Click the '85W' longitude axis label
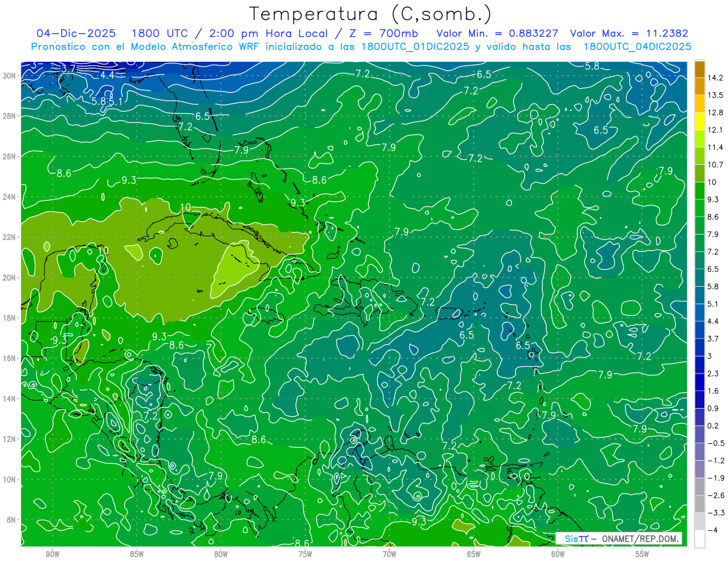Viewport: 728px width, 562px height. coord(136,554)
